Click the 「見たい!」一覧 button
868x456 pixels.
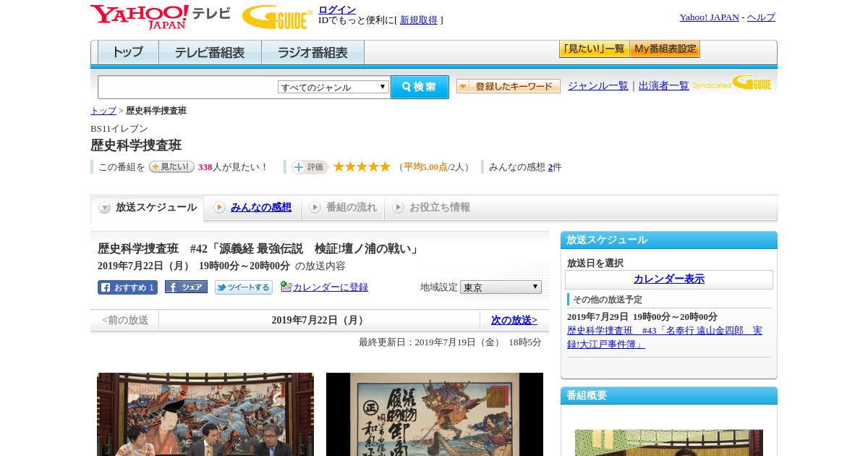pos(594,49)
